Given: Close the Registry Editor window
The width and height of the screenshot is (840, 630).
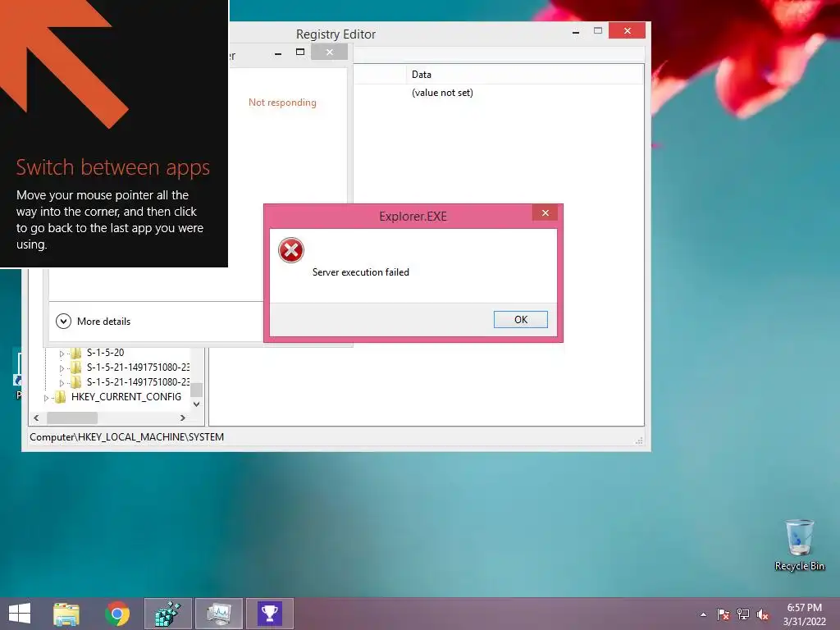Looking at the screenshot, I should click(627, 30).
